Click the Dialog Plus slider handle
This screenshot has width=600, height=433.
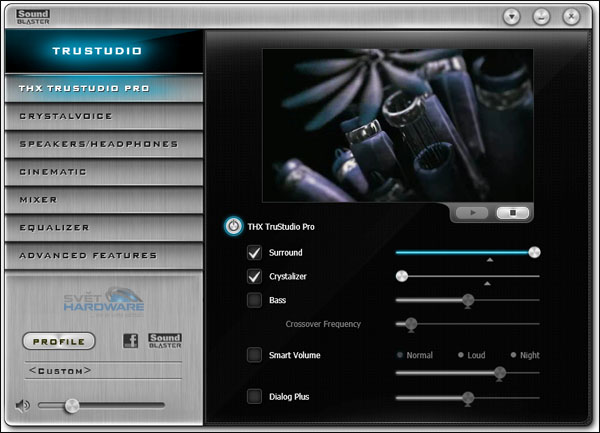point(468,399)
